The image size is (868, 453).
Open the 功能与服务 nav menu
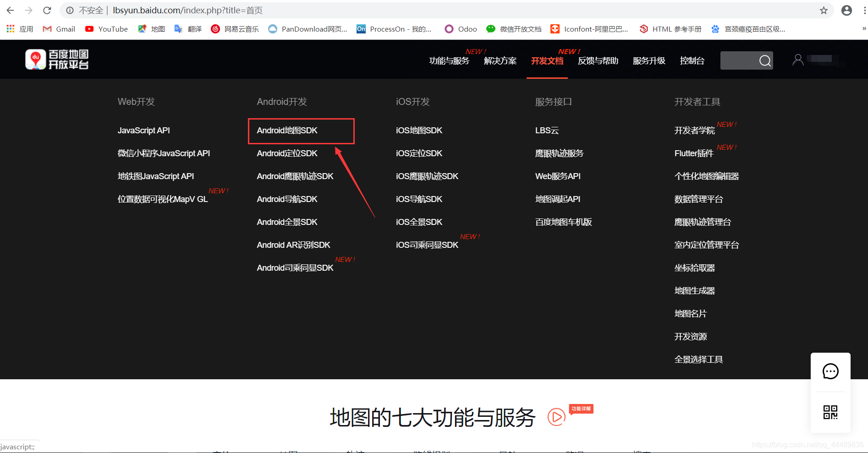[449, 61]
